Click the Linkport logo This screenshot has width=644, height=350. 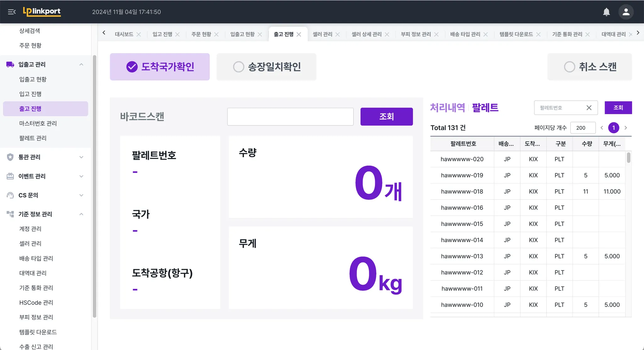(42, 12)
